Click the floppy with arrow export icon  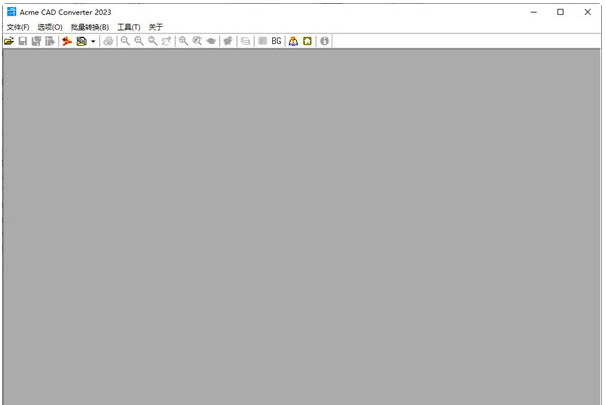50,41
